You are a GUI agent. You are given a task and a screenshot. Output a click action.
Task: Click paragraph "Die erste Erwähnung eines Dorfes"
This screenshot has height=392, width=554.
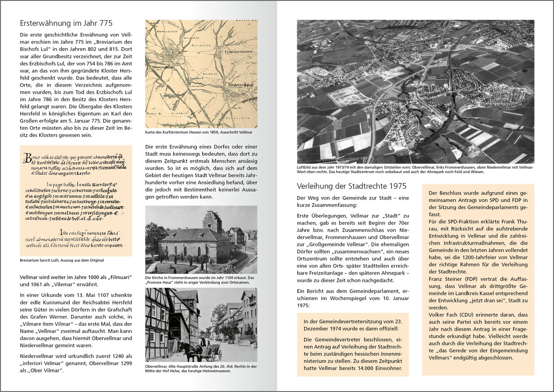pos(201,172)
